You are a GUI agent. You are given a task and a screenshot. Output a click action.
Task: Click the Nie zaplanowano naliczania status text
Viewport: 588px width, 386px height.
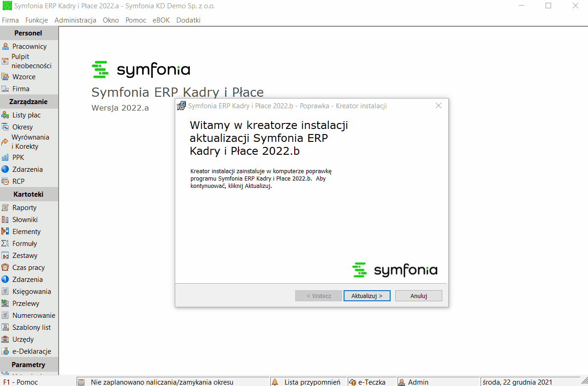(162, 382)
